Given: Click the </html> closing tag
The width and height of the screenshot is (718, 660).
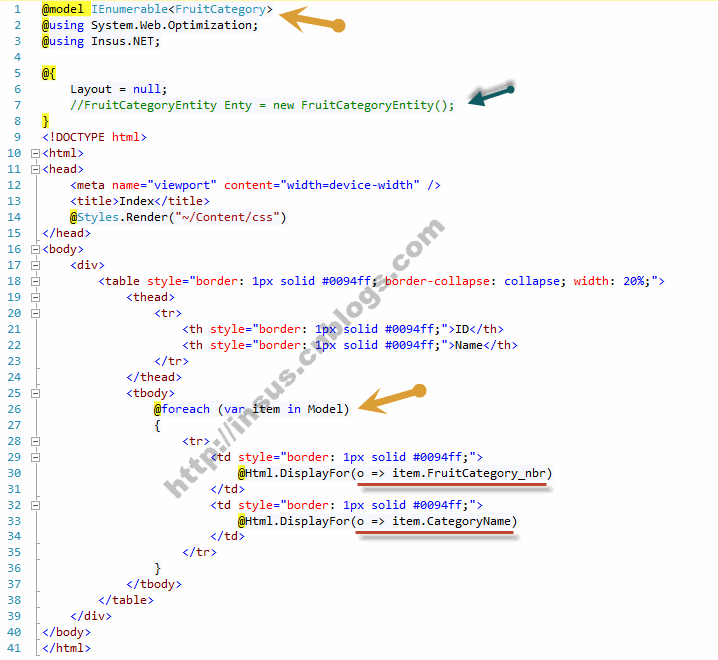Looking at the screenshot, I should [x=66, y=649].
